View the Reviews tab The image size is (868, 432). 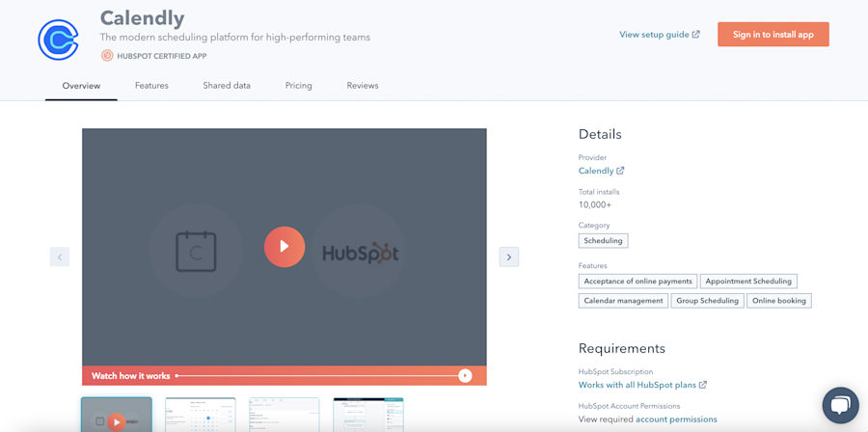363,86
